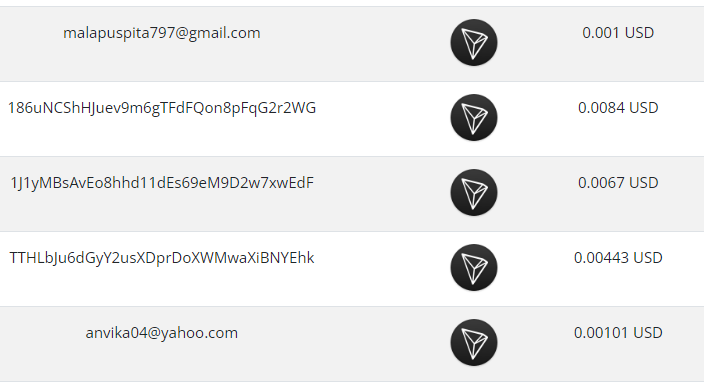Click the TRON logo for 186uNCShHJuev9m6g address
Screen dimensions: 704x384
(x=474, y=118)
